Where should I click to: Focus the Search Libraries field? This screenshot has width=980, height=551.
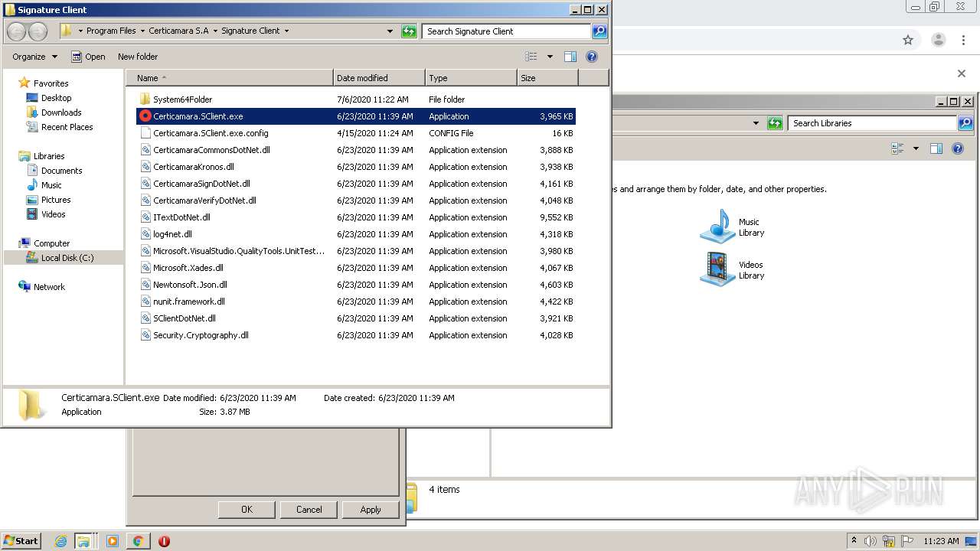coord(873,123)
